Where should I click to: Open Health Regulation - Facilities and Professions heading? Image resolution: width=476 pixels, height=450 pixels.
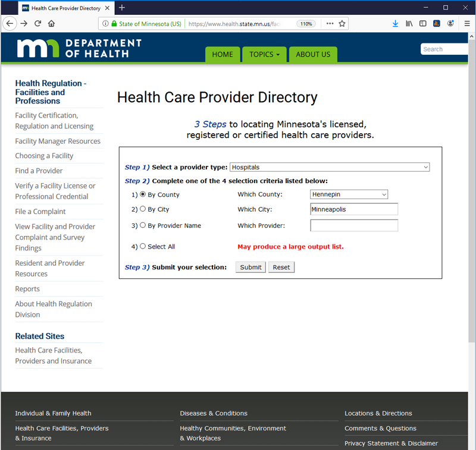point(51,92)
